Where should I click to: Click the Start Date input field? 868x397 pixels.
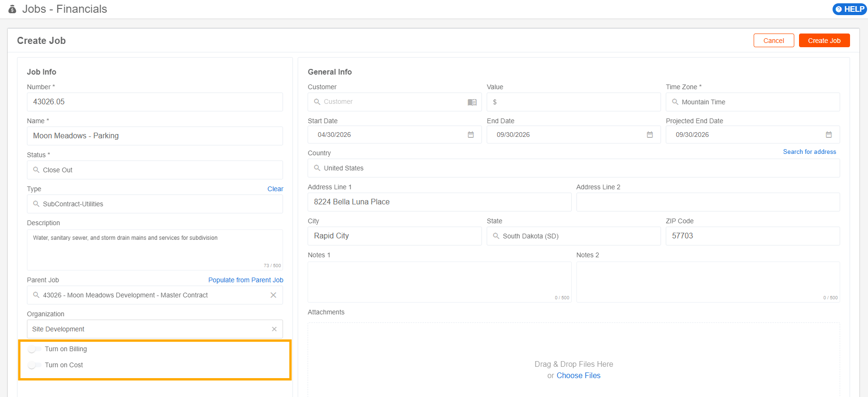click(x=395, y=135)
